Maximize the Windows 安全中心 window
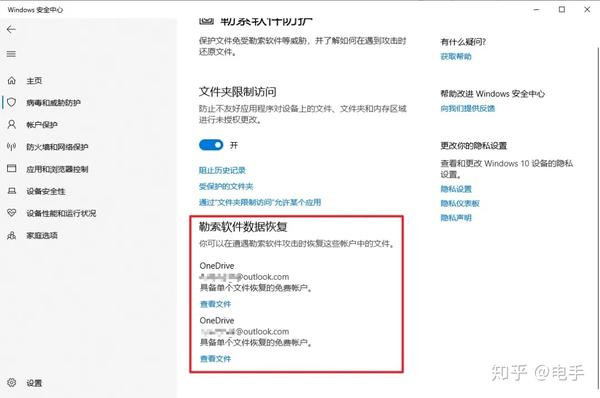 coord(562,10)
